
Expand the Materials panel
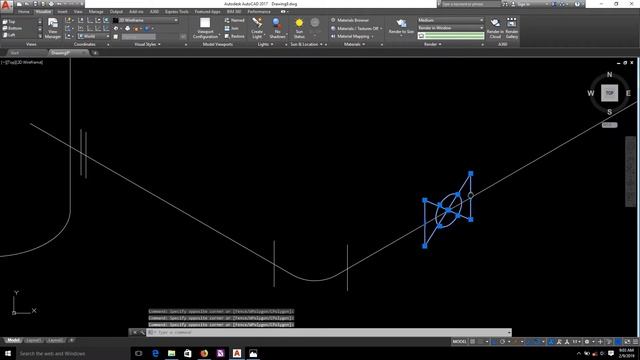point(354,44)
